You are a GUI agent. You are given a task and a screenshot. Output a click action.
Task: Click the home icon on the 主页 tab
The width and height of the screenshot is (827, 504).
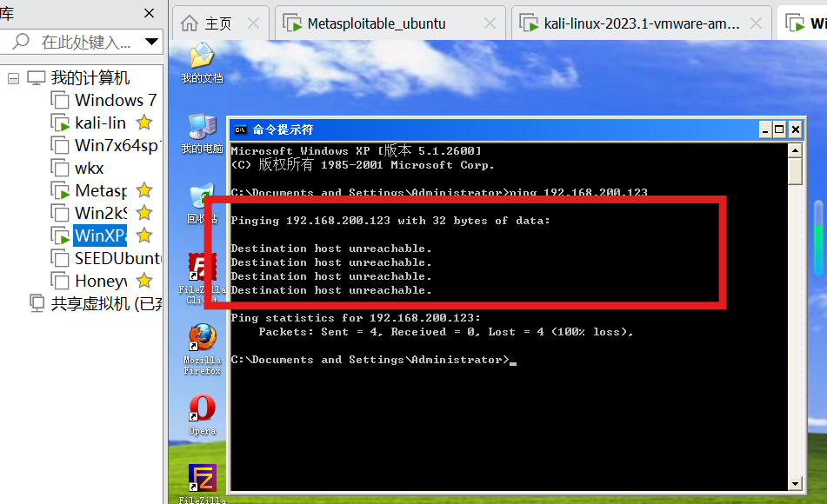click(190, 23)
